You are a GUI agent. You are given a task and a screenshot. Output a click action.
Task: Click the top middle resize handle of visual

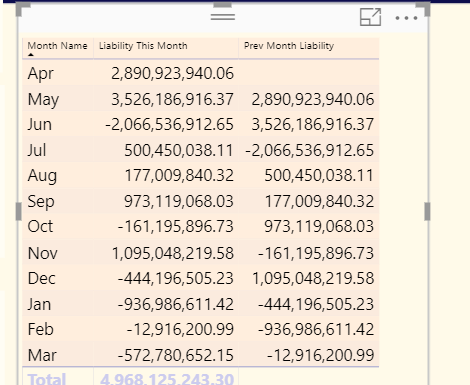[x=223, y=5]
